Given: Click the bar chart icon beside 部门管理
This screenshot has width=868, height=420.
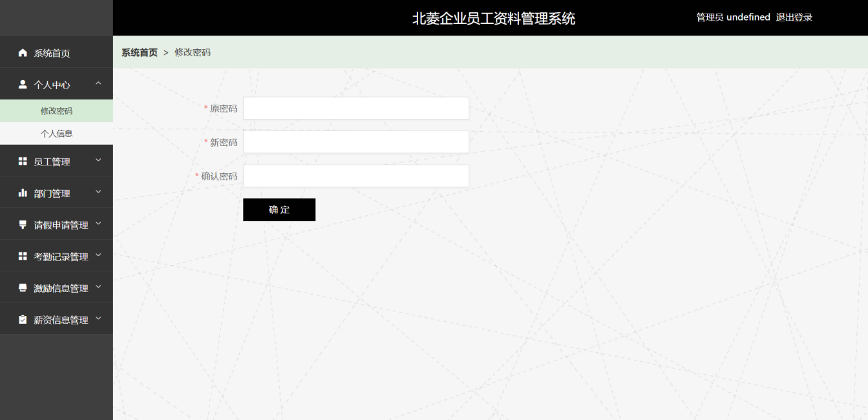Looking at the screenshot, I should [23, 193].
